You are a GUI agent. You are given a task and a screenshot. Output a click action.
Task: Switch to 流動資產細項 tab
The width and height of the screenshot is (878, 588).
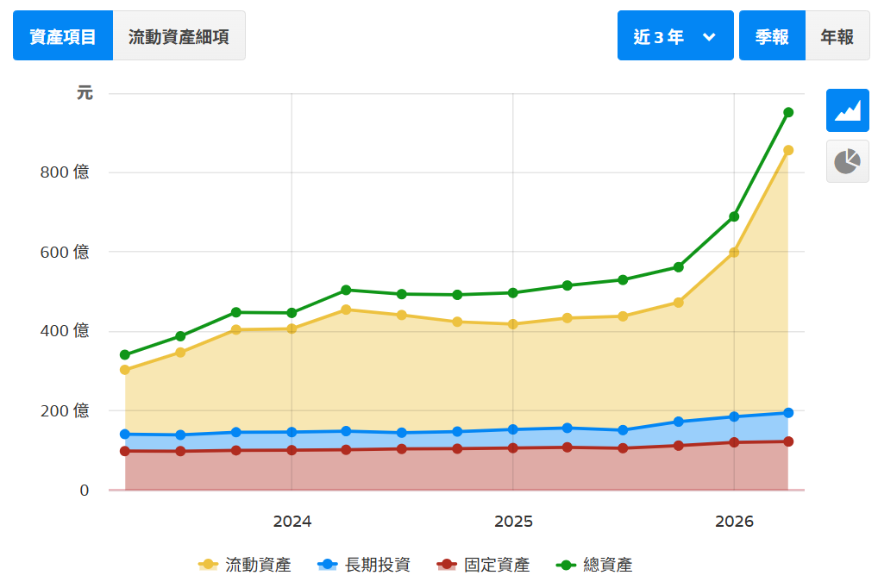point(179,35)
